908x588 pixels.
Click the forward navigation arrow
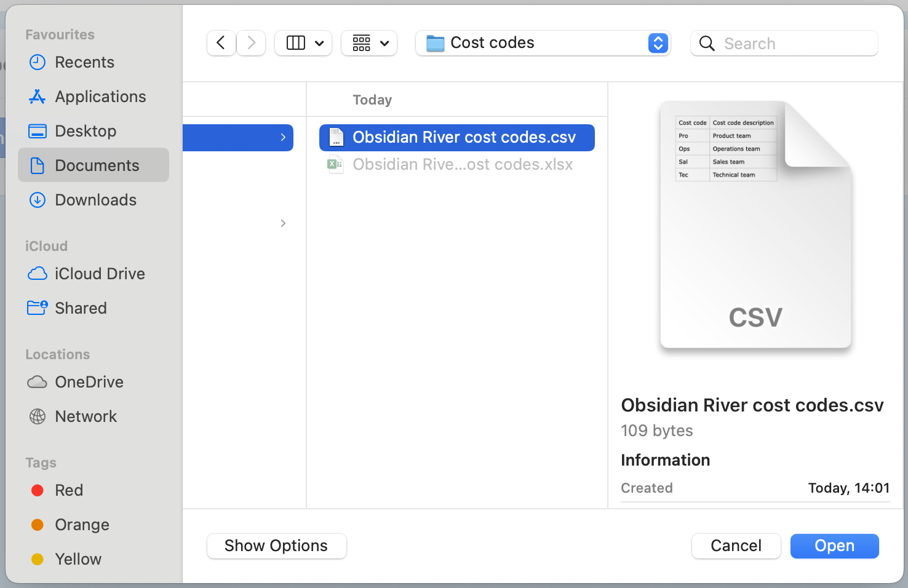coord(251,43)
